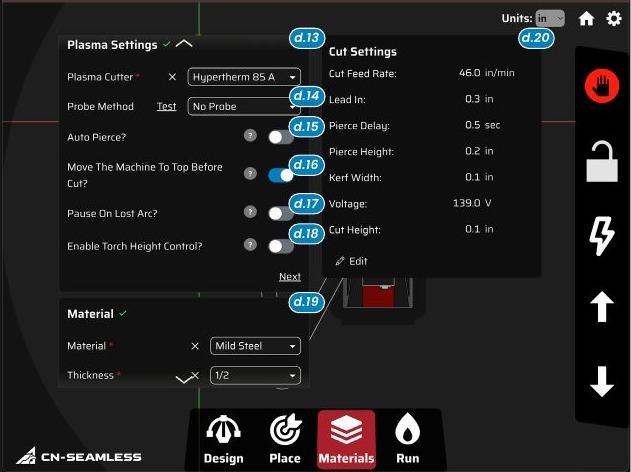Click the Kerf Width label
Image resolution: width=631 pixels, height=472 pixels.
355,177
